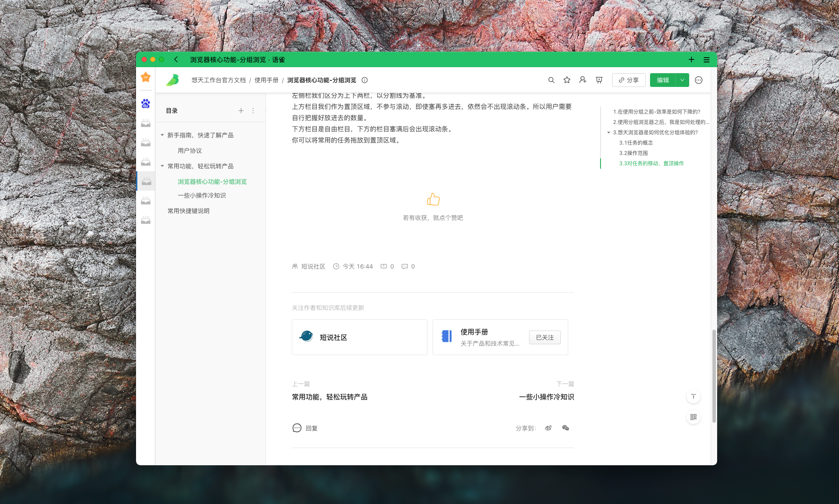Click the thumbs-up like icon

click(x=433, y=199)
